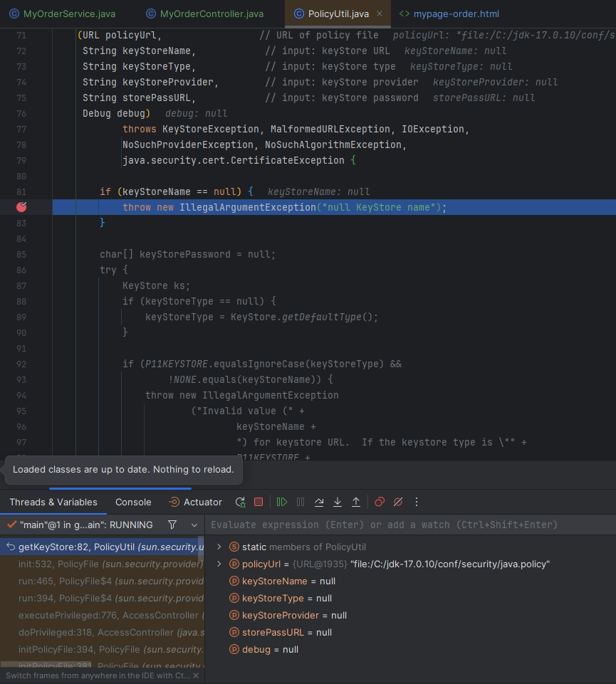616x684 pixels.
Task: View breakpoints with the red circles icon
Action: pyautogui.click(x=380, y=502)
